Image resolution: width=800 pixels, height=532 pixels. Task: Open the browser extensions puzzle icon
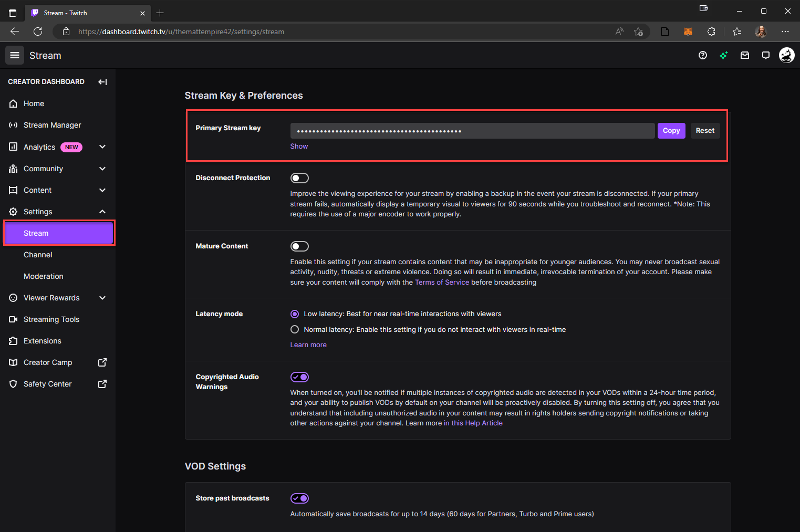coord(711,32)
